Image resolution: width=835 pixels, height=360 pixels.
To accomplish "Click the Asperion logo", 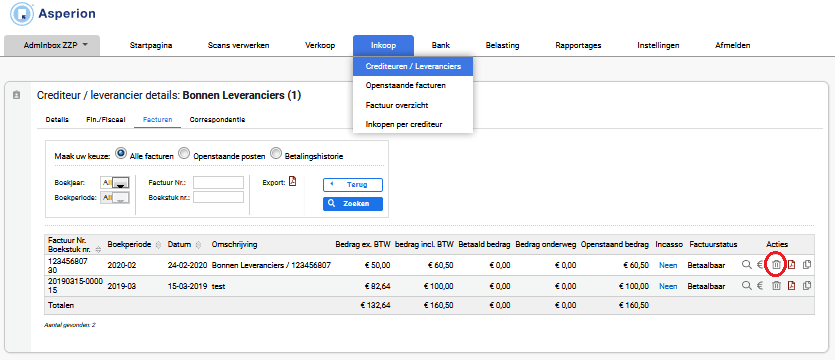I will tap(52, 14).
